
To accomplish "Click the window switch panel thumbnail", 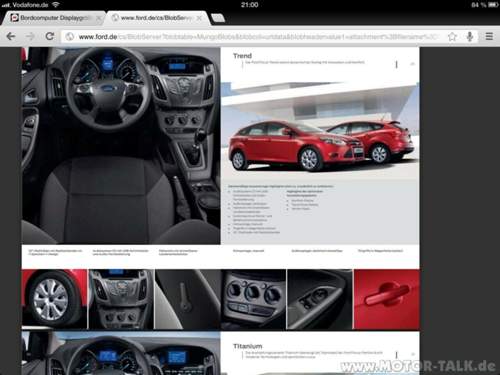I will 319,299.
